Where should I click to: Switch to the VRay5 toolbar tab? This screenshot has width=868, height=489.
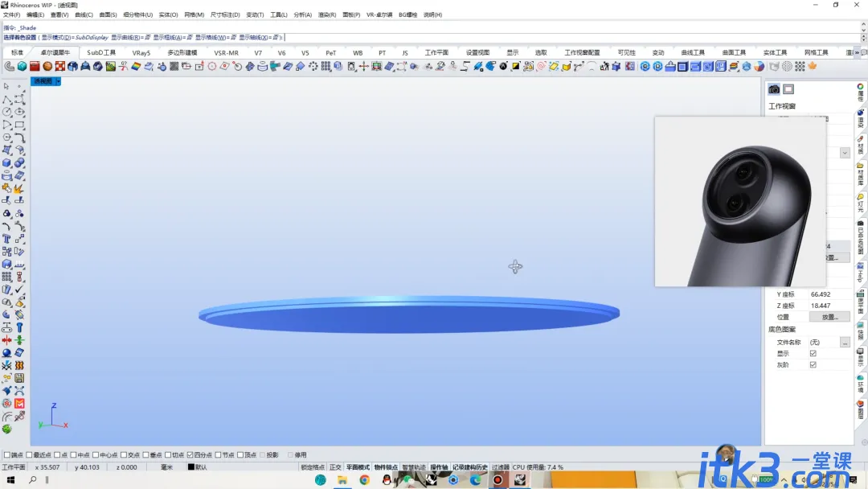point(141,52)
